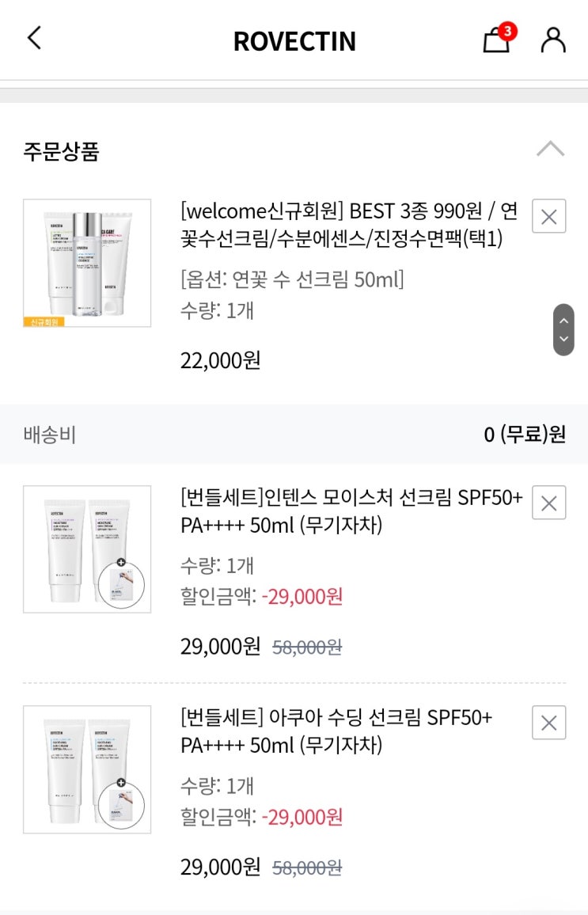The image size is (588, 915).
Task: Tap the 신규회원 badge on first product
Action: pos(44,321)
